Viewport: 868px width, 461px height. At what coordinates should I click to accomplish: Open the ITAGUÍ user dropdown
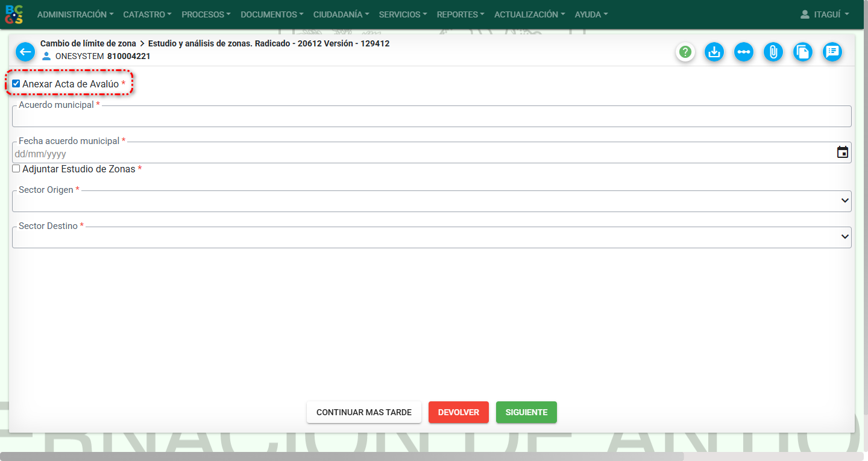pos(825,14)
